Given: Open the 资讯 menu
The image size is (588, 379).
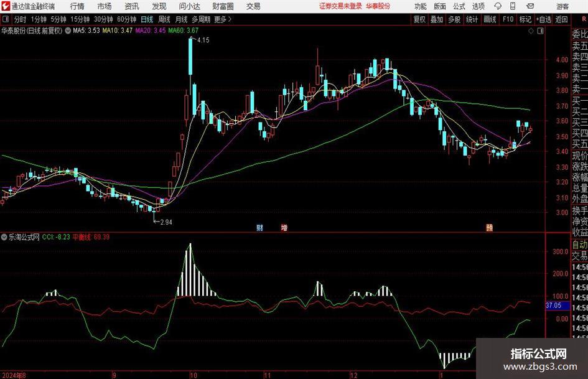Looking at the screenshot, I should tap(132, 6).
